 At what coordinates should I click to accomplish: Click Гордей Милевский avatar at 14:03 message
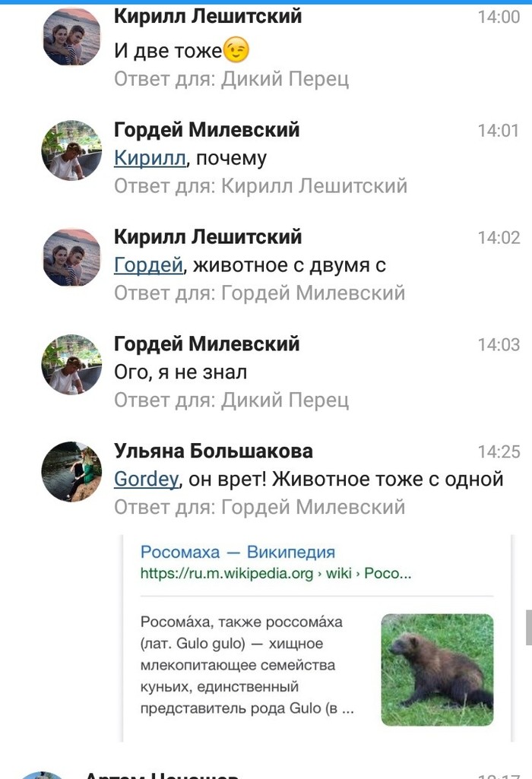click(x=71, y=365)
